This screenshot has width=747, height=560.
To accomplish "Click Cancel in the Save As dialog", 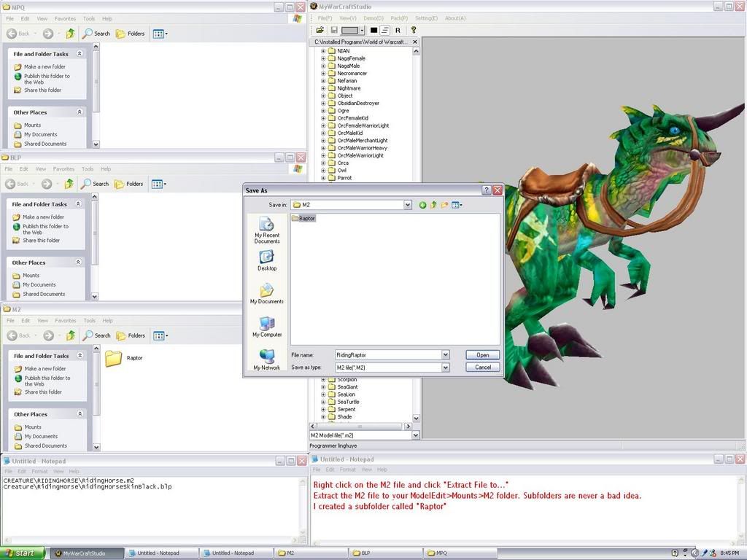I will coord(483,367).
